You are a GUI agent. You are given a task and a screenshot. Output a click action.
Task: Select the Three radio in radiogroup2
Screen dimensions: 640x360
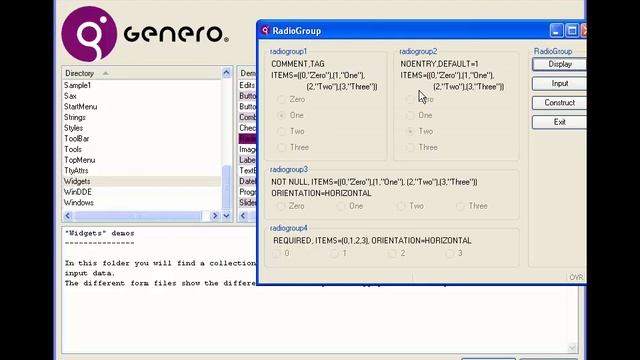pyautogui.click(x=410, y=147)
